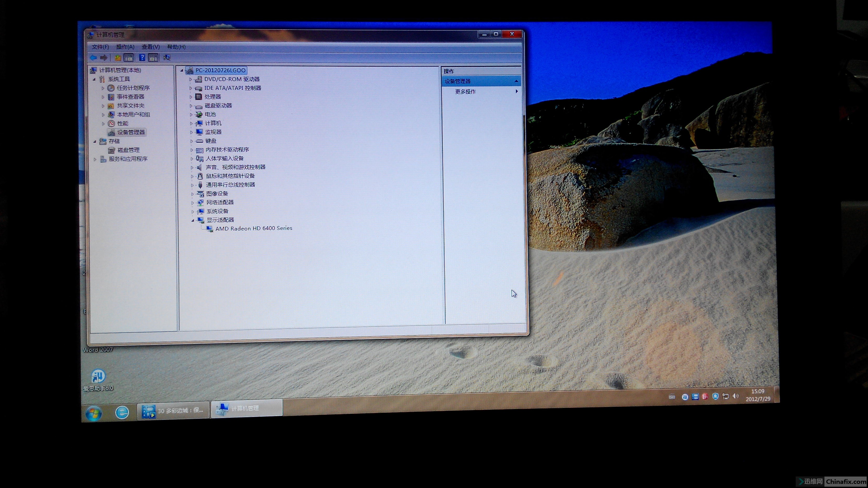Select 网络适配器 device category

[220, 202]
